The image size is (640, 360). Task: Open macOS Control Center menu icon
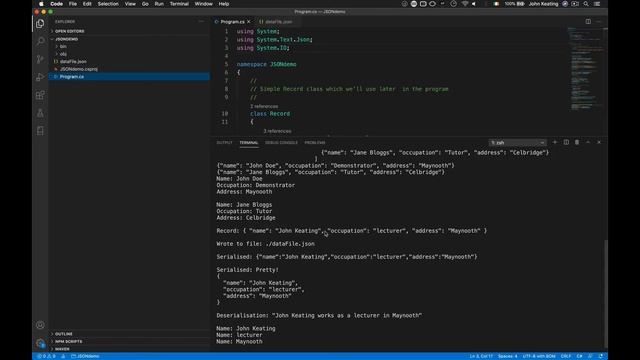coord(597,4)
